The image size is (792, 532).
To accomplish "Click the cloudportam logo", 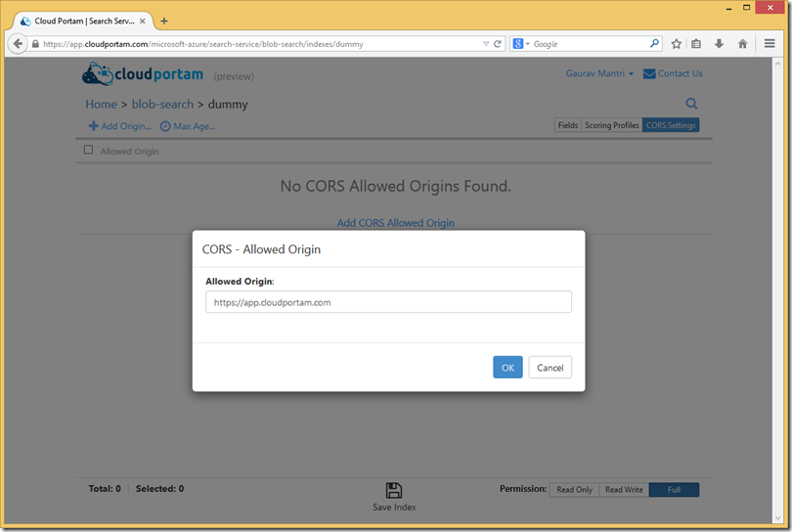I will 143,73.
